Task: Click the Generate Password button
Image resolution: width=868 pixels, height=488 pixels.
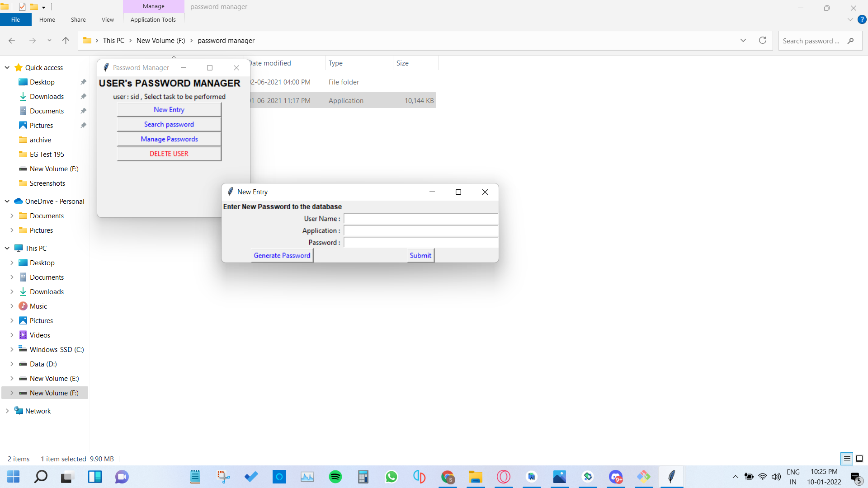Action: 282,255
